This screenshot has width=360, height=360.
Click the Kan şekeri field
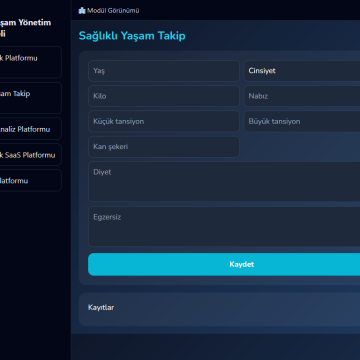[x=164, y=147]
